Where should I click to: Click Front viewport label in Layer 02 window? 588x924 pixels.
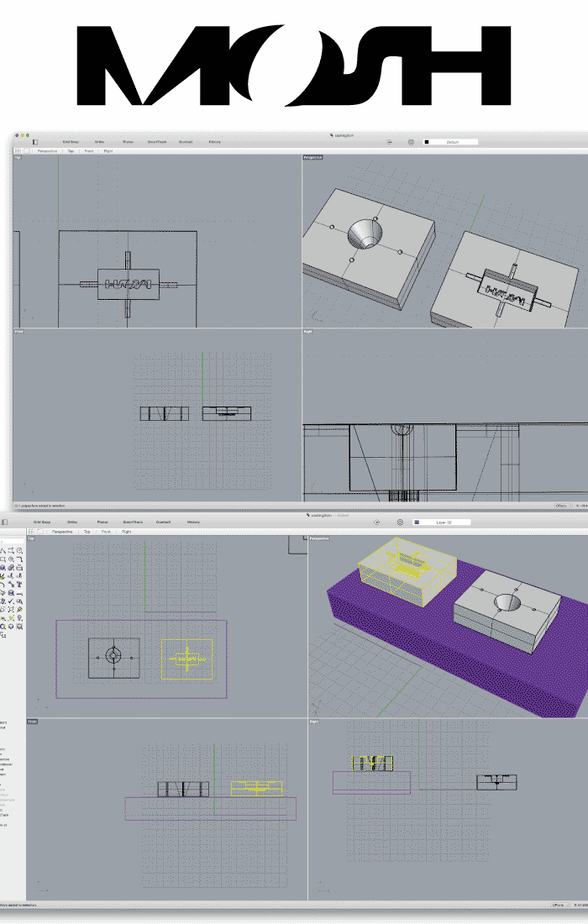33,722
